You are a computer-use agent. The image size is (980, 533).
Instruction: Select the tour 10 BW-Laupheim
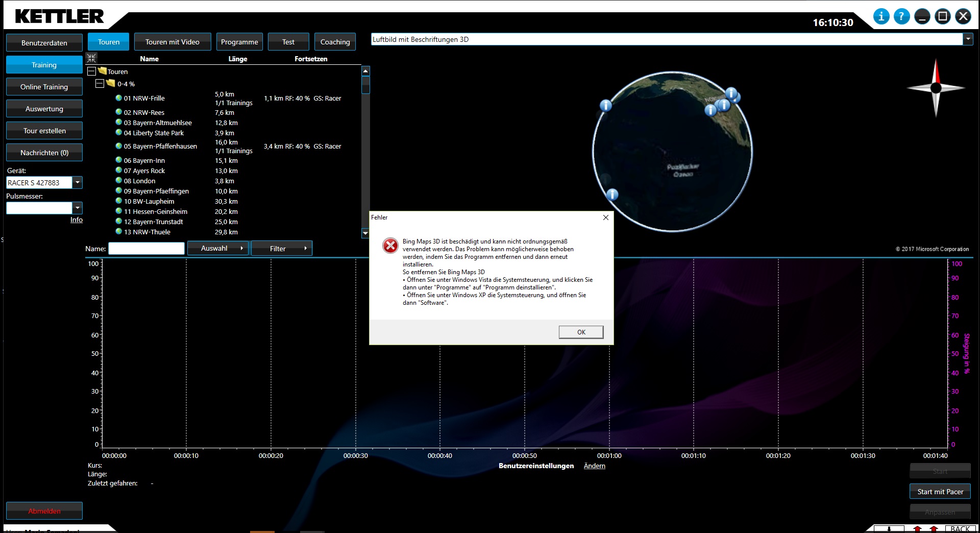click(149, 201)
